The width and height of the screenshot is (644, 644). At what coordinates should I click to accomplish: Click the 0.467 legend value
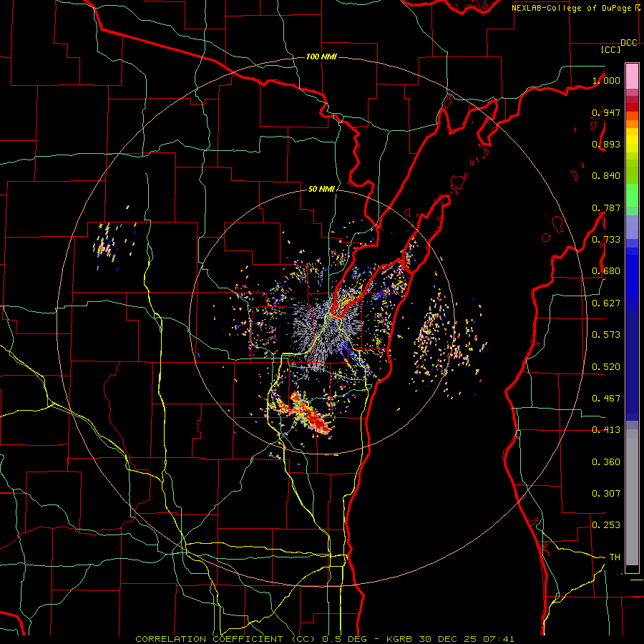click(606, 399)
